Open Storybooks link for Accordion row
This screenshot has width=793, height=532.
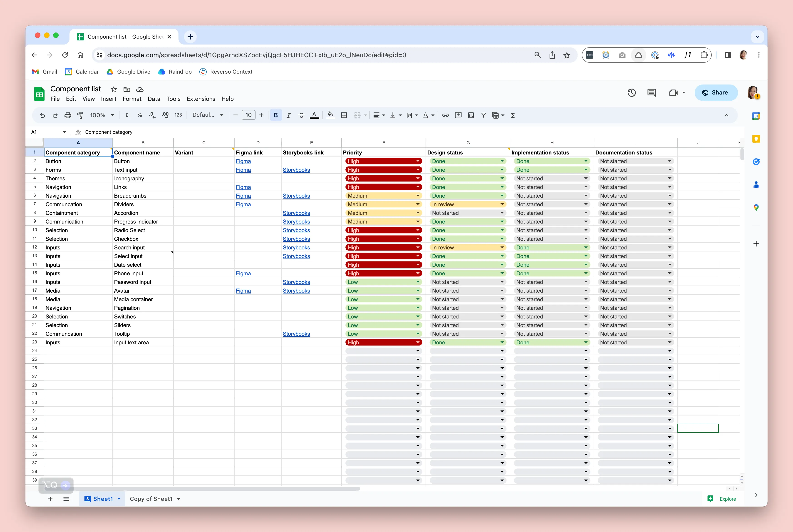pyautogui.click(x=296, y=213)
